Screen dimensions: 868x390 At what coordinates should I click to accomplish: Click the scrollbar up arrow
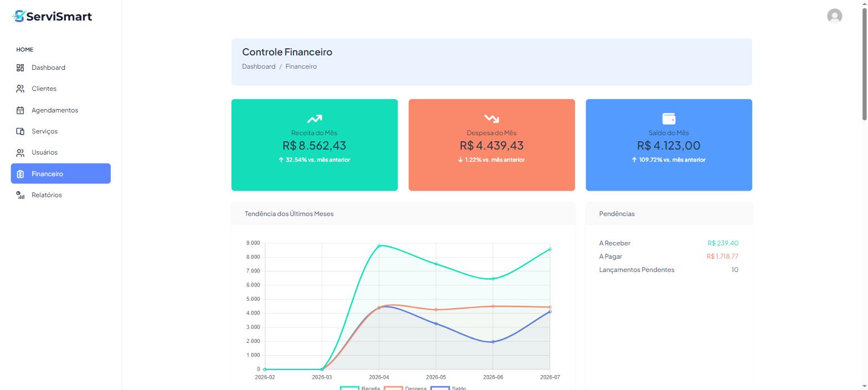coord(865,3)
